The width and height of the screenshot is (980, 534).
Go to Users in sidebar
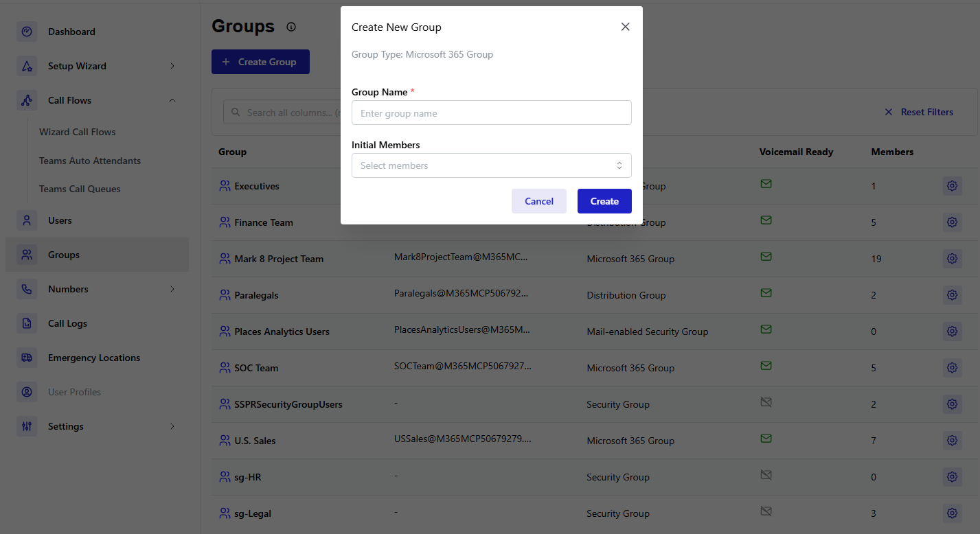click(x=60, y=220)
